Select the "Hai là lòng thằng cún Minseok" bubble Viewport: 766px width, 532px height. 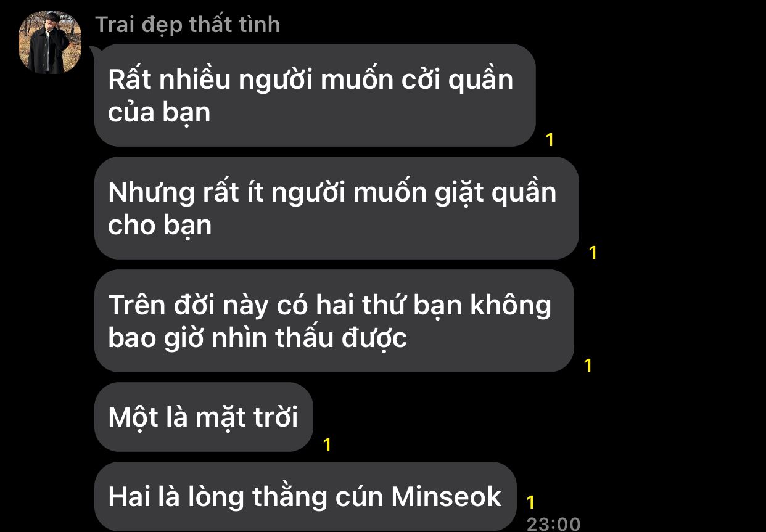click(x=305, y=496)
